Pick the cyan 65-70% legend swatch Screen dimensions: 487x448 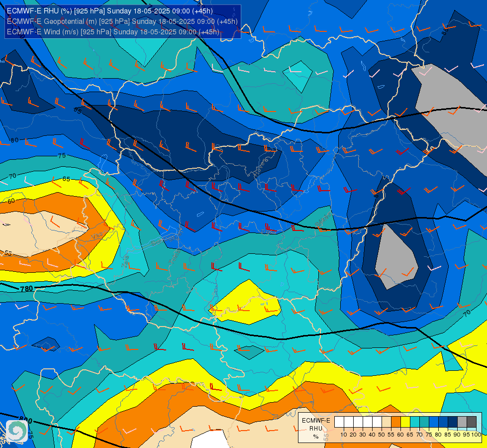click(415, 422)
